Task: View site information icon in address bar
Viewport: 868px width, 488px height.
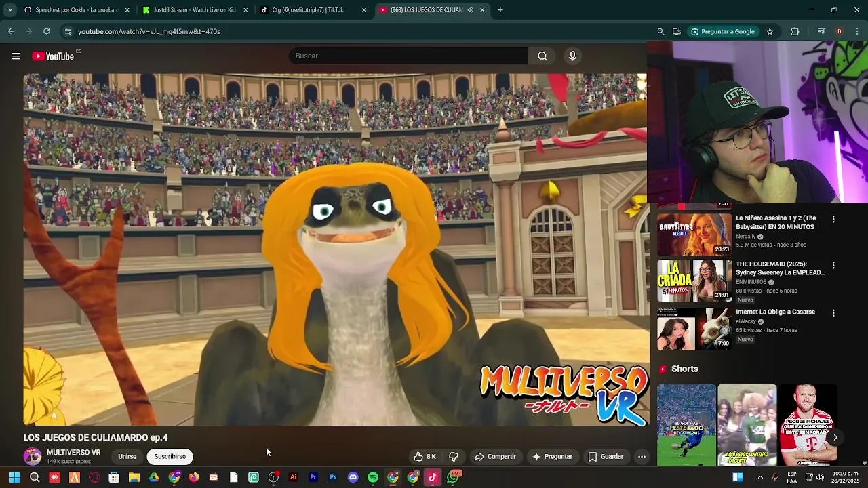Action: tap(67, 31)
